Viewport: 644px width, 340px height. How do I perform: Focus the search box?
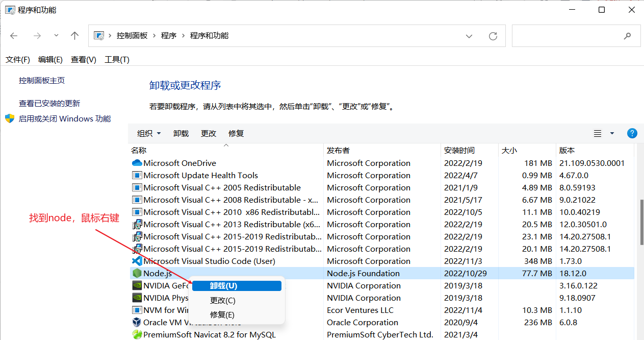pos(576,36)
